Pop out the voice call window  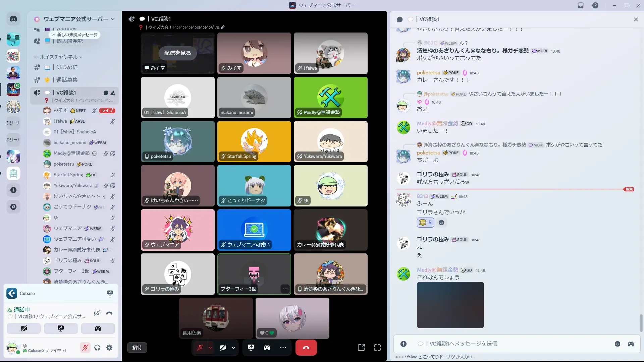tap(361, 348)
